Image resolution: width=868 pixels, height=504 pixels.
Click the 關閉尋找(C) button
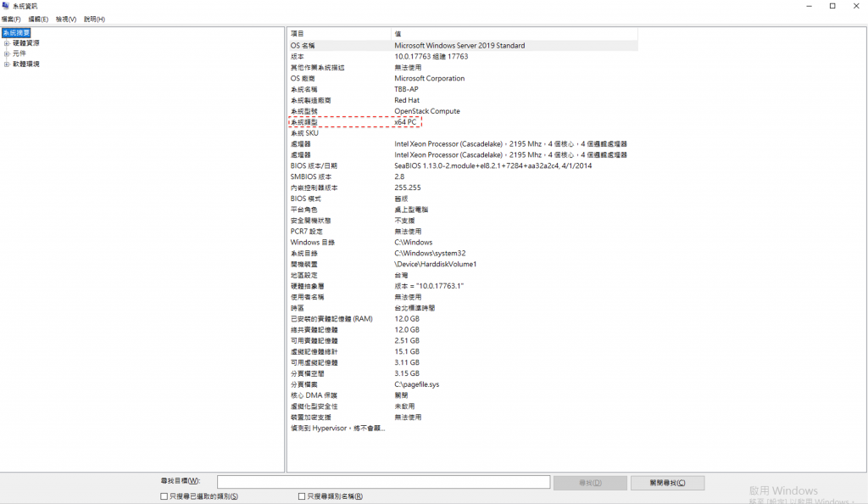[x=668, y=483]
